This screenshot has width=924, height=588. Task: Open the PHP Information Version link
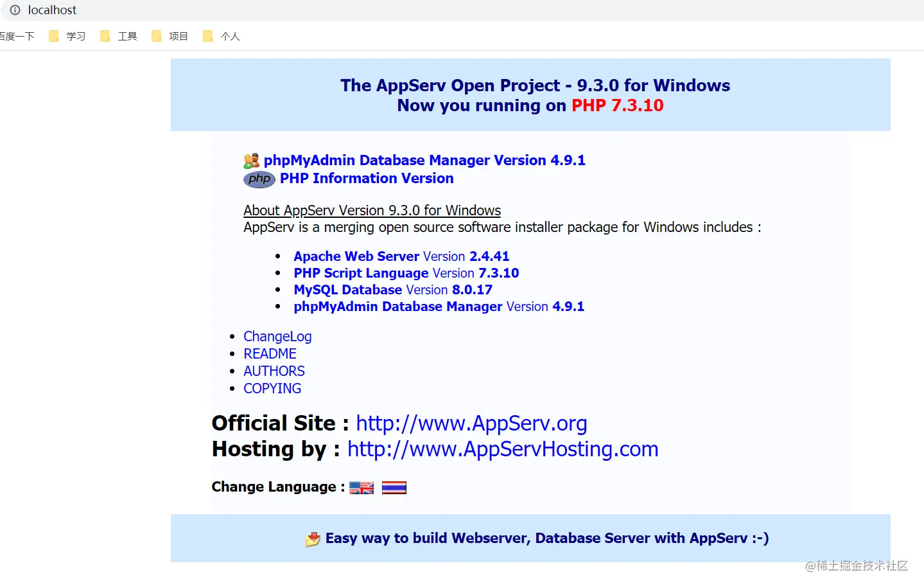tap(367, 178)
